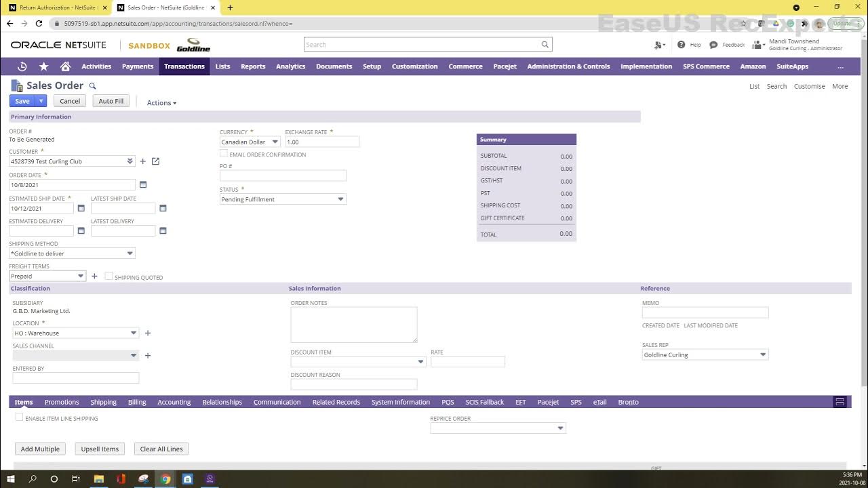This screenshot has height=488, width=868.
Task: Click the Sales Order record type icon
Action: tap(16, 85)
